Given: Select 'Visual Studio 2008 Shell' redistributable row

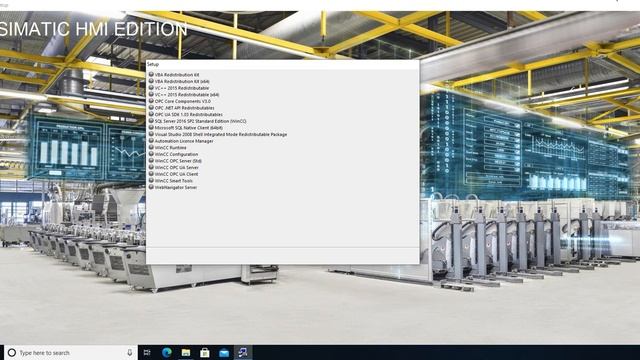Looking at the screenshot, I should (218, 134).
